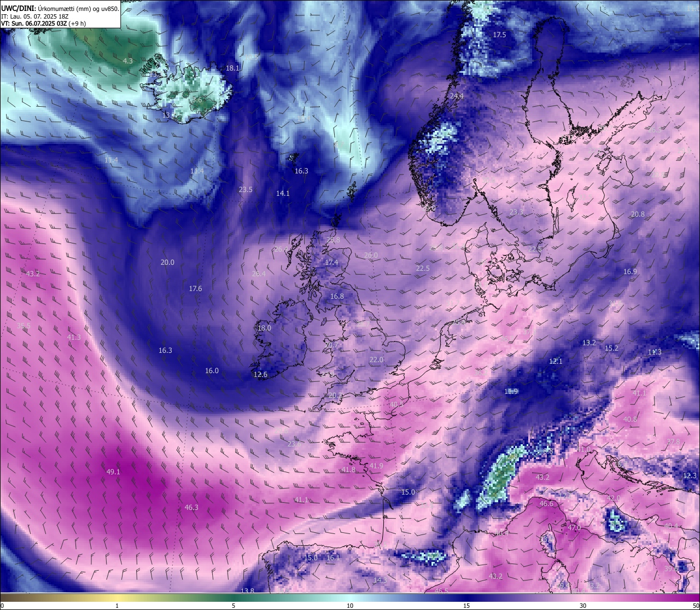Click the 41.3 value in the western Atlantic

point(74,337)
